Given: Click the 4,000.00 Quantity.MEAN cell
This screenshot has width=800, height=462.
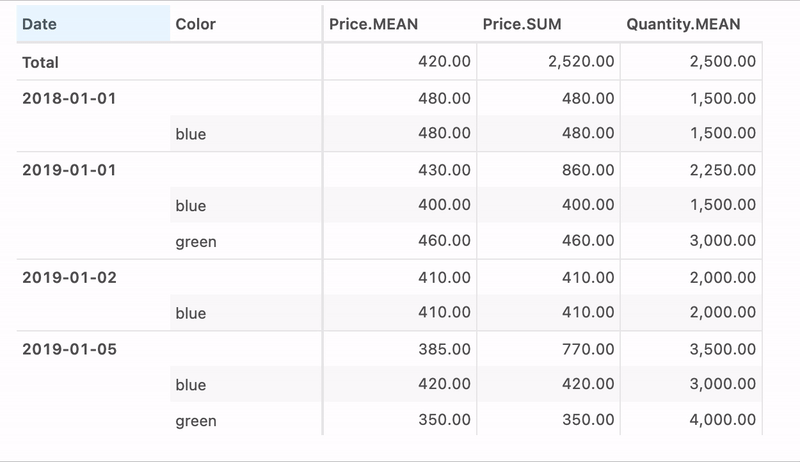Looking at the screenshot, I should pyautogui.click(x=721, y=421).
